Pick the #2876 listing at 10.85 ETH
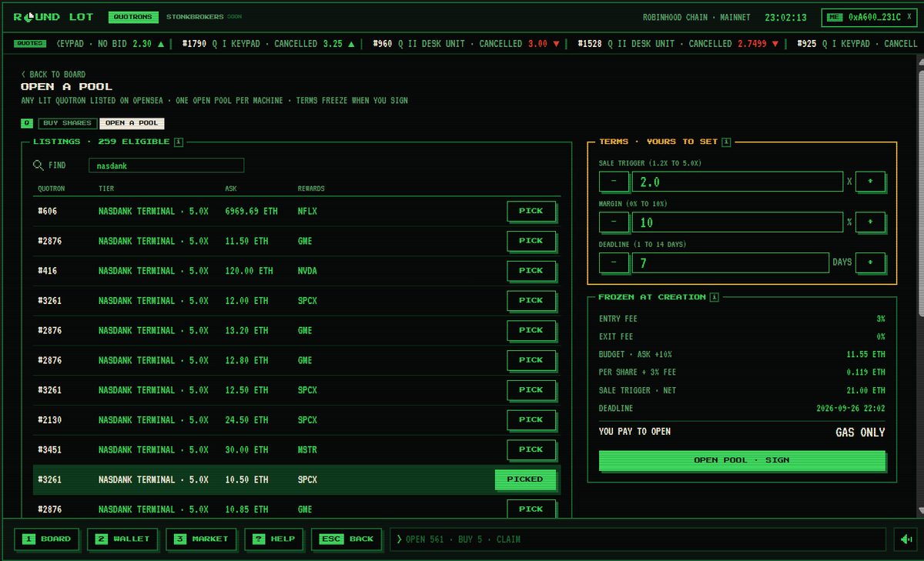This screenshot has height=561, width=924. tap(531, 509)
